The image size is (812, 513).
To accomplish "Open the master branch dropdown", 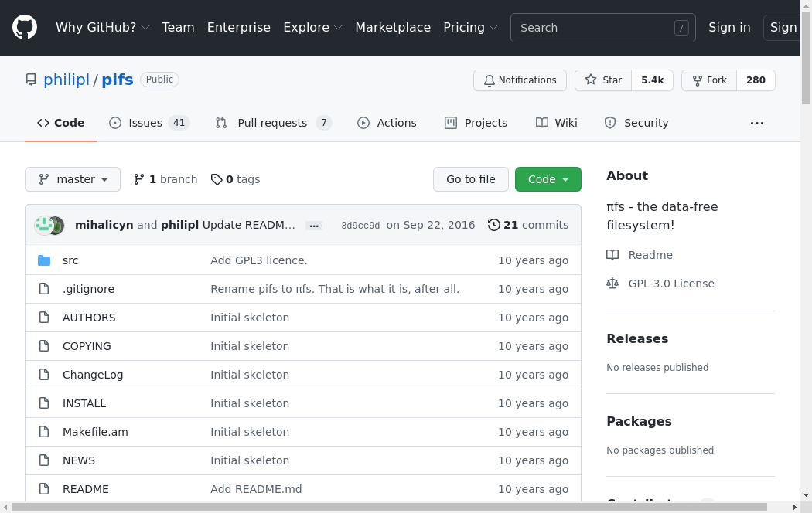I will point(73,179).
